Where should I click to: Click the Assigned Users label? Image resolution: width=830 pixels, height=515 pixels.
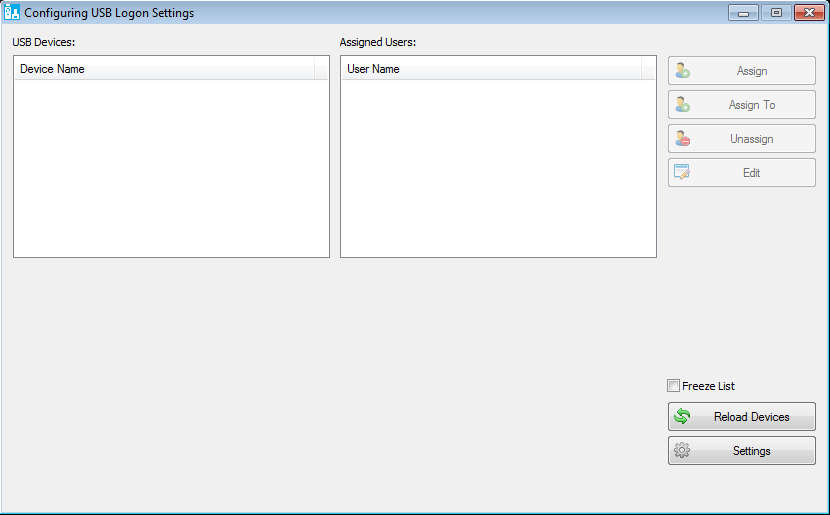(x=378, y=42)
